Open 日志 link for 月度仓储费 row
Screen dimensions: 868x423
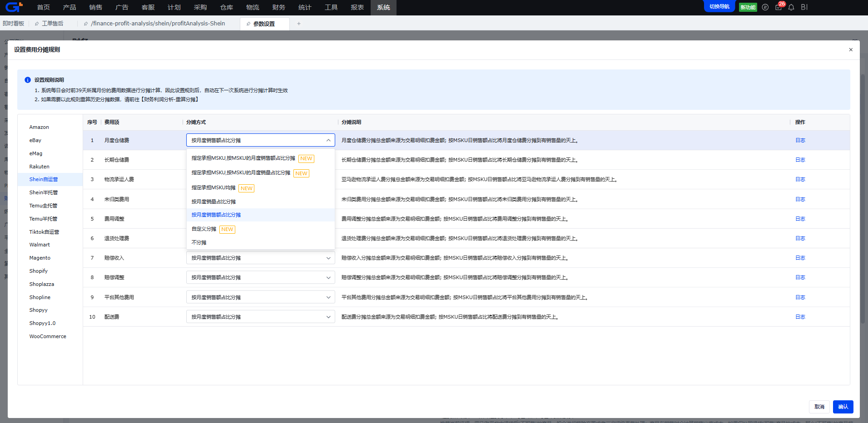click(x=800, y=140)
